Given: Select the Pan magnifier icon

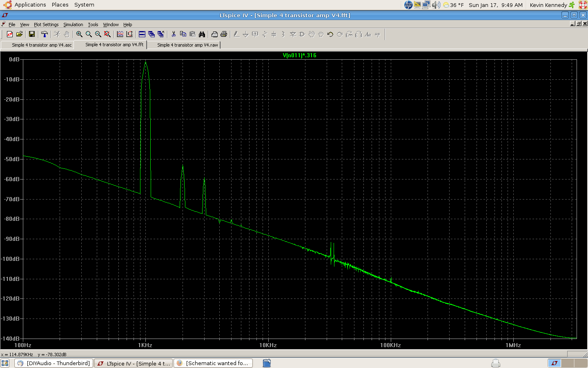Looking at the screenshot, I should click(89, 34).
